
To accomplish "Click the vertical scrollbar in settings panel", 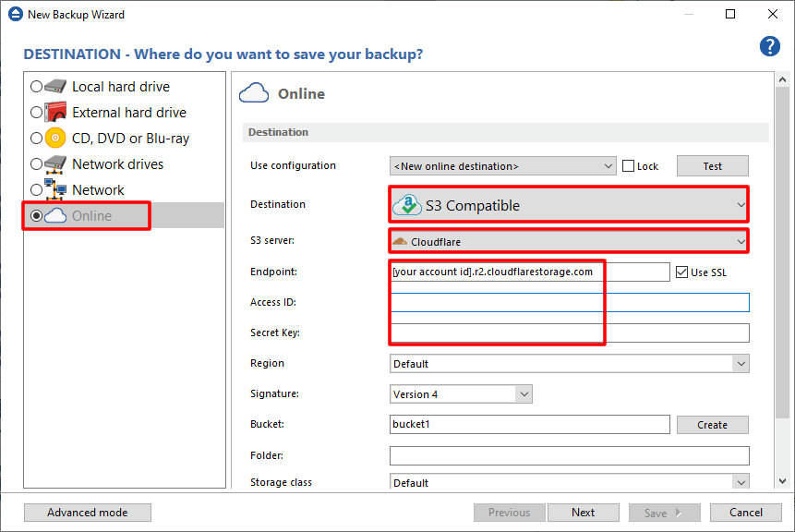I will 783,277.
